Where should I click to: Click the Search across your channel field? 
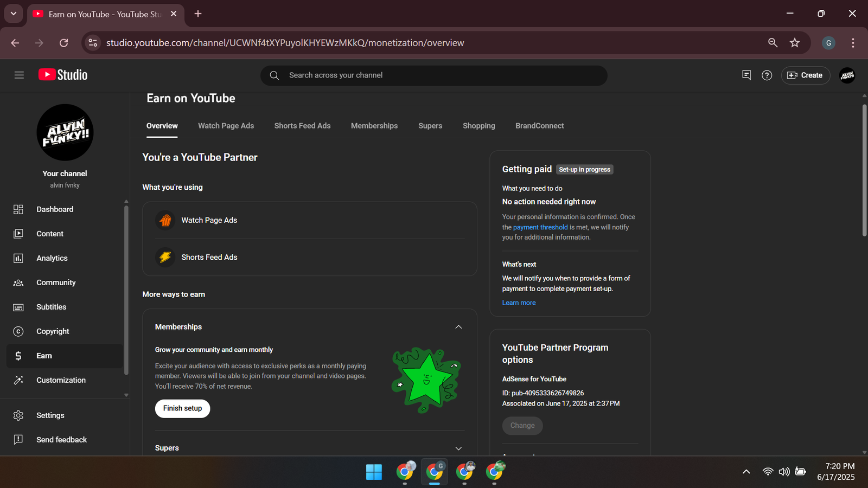click(434, 75)
